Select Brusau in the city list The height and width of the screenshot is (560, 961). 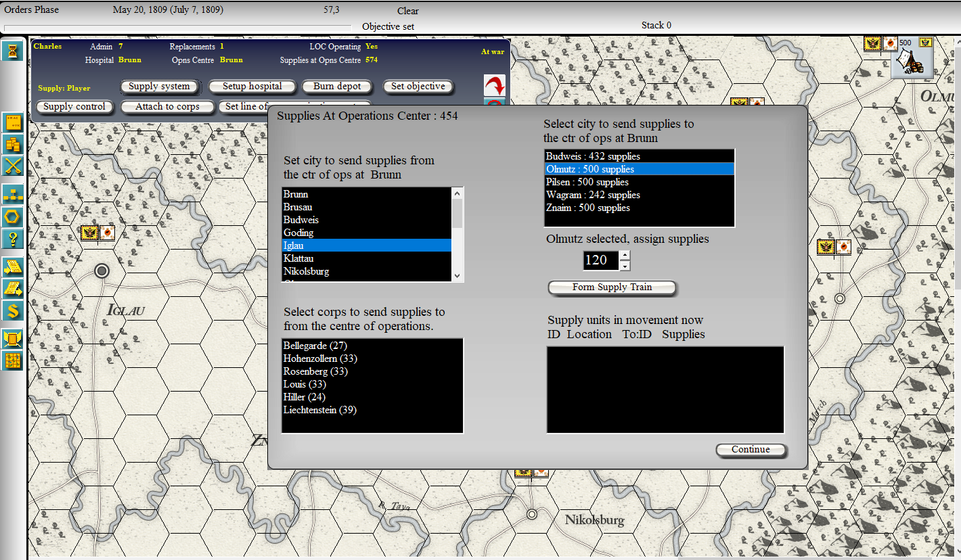pyautogui.click(x=367, y=207)
